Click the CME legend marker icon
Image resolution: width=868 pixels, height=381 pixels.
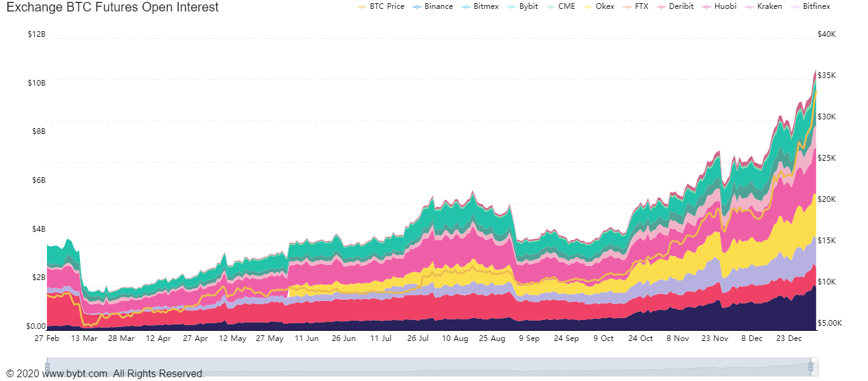[550, 6]
